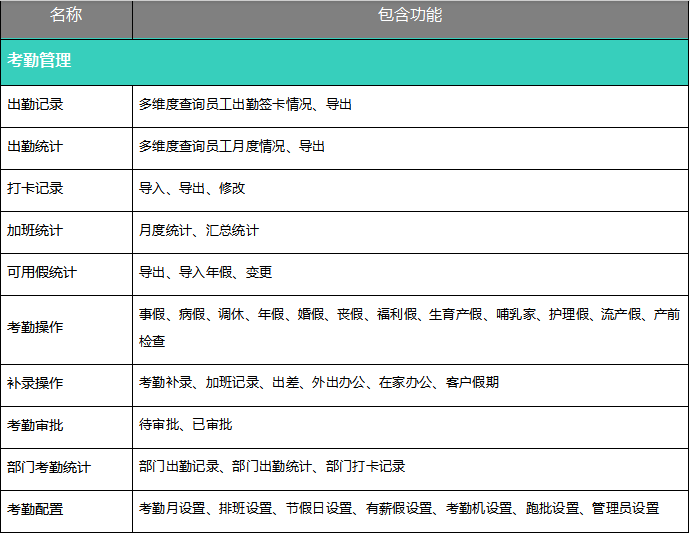The image size is (690, 533).
Task: Click the cell starting with 考勤补录、加班记录
Action: (x=318, y=383)
